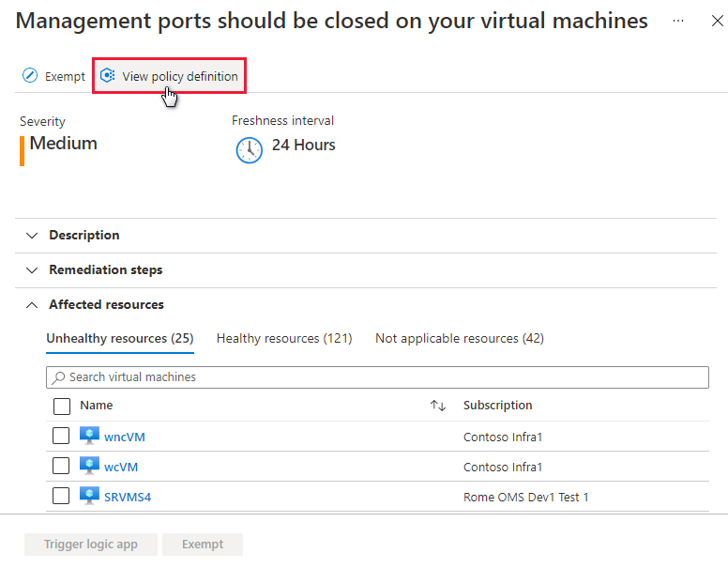The width and height of the screenshot is (728, 568).
Task: Click the Subscription column header
Action: [498, 406]
